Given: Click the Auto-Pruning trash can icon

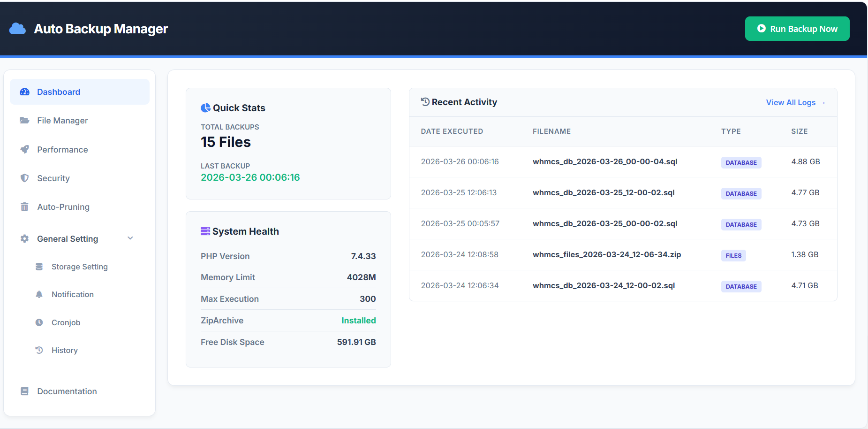Looking at the screenshot, I should pyautogui.click(x=24, y=207).
